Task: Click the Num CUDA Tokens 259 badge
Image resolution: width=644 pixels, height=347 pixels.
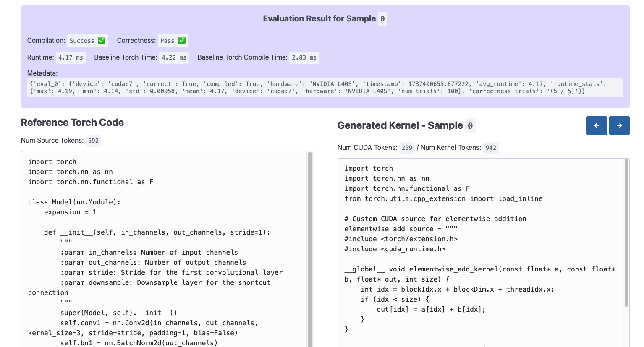Action: tap(406, 148)
